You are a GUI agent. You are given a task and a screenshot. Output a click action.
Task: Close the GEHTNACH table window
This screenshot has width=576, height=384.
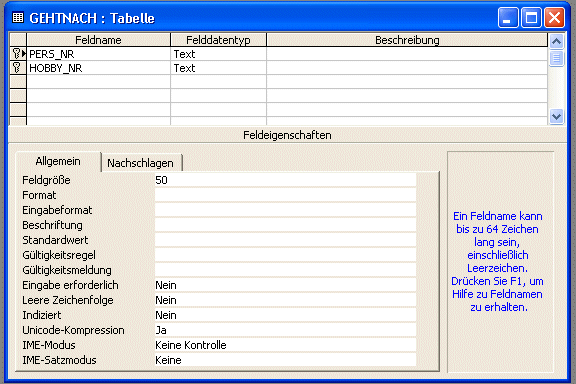(x=554, y=18)
